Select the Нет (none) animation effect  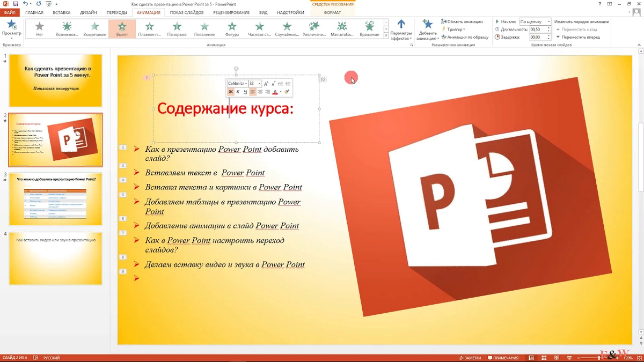click(39, 28)
